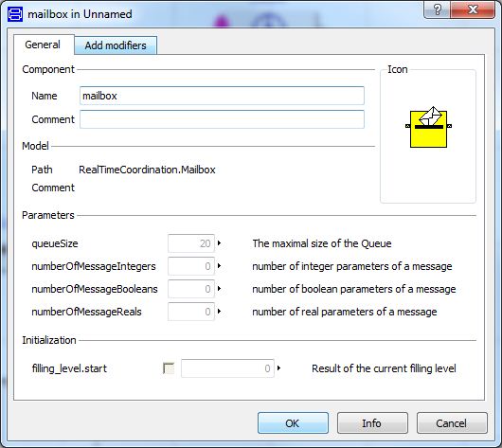502x448 pixels.
Task: Click the yellow mailbox component icon
Action: pyautogui.click(x=428, y=128)
